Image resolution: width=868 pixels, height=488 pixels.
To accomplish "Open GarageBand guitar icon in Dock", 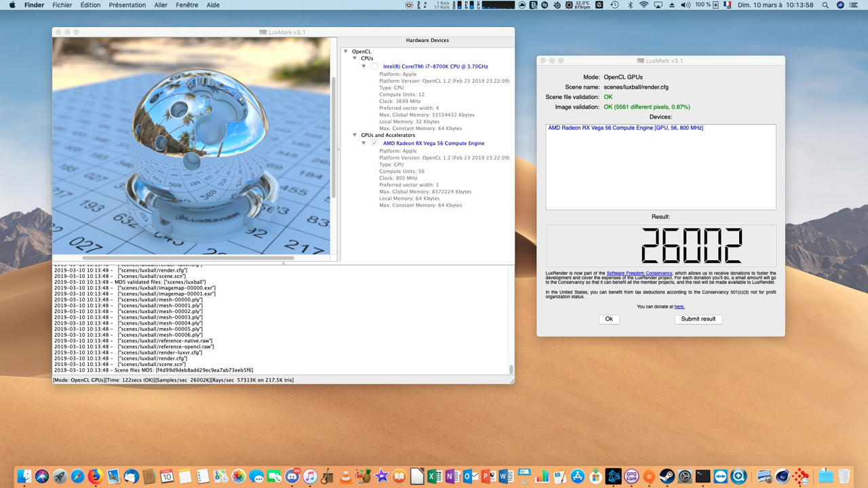I will (328, 476).
